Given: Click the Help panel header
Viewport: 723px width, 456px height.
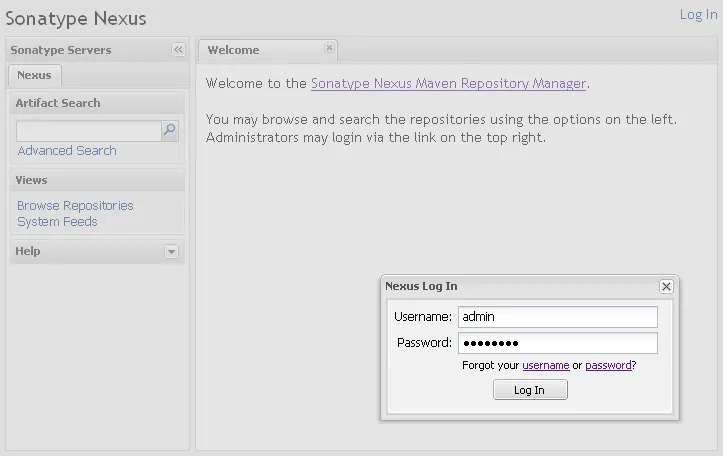Looking at the screenshot, I should (97, 251).
